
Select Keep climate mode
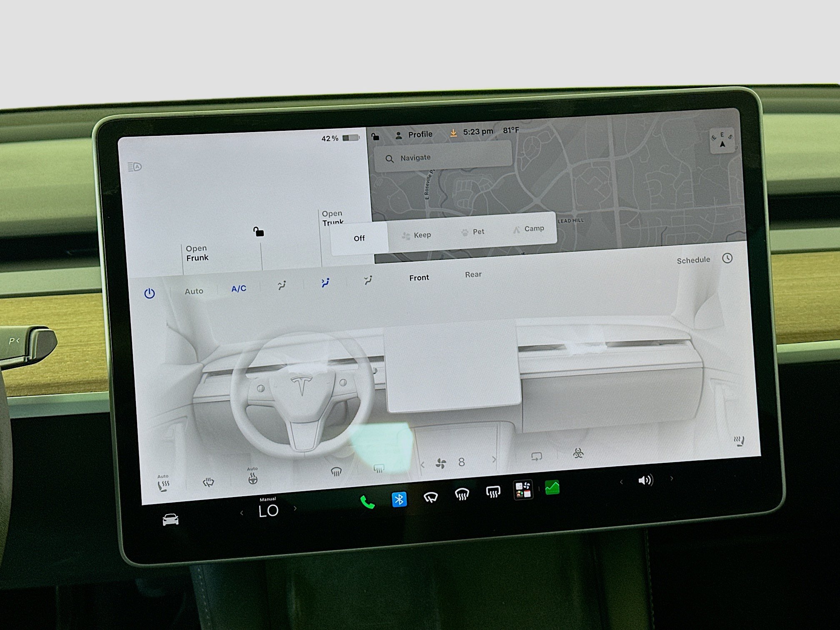pos(416,235)
